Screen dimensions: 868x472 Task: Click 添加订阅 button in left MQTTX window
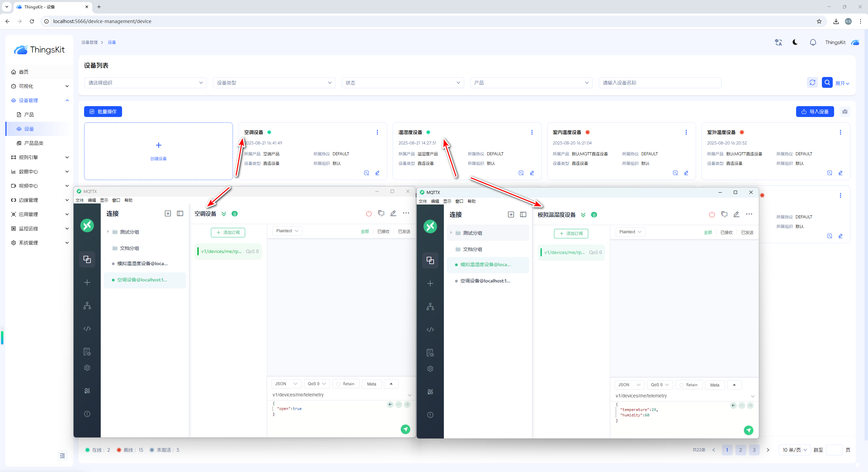(x=228, y=232)
